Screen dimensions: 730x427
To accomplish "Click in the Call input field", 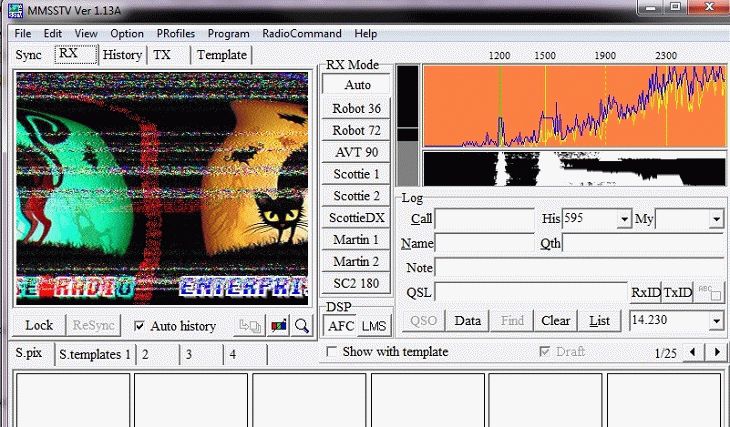I will tap(485, 219).
